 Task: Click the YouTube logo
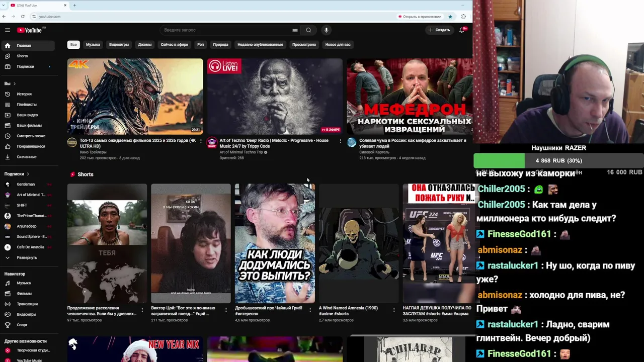pyautogui.click(x=30, y=30)
